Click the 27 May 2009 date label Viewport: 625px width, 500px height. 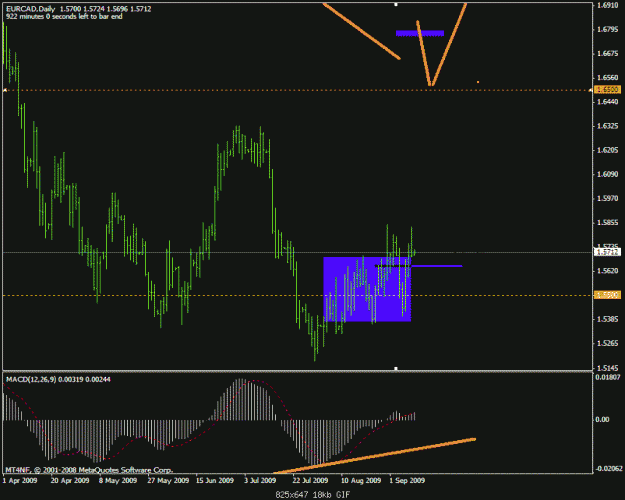[x=168, y=480]
